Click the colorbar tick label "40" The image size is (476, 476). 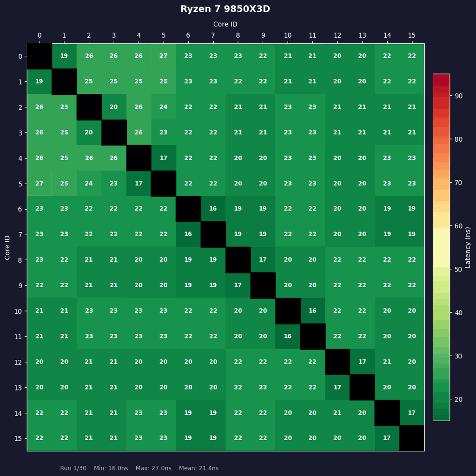tap(458, 313)
